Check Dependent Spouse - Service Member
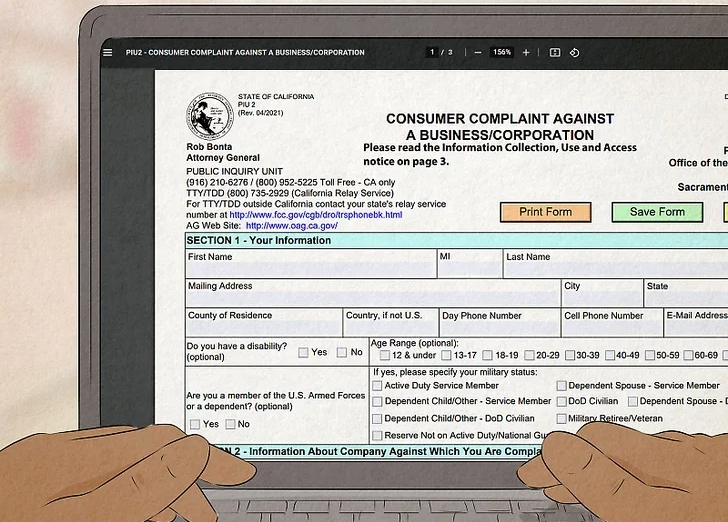This screenshot has height=522, width=728. pos(561,385)
